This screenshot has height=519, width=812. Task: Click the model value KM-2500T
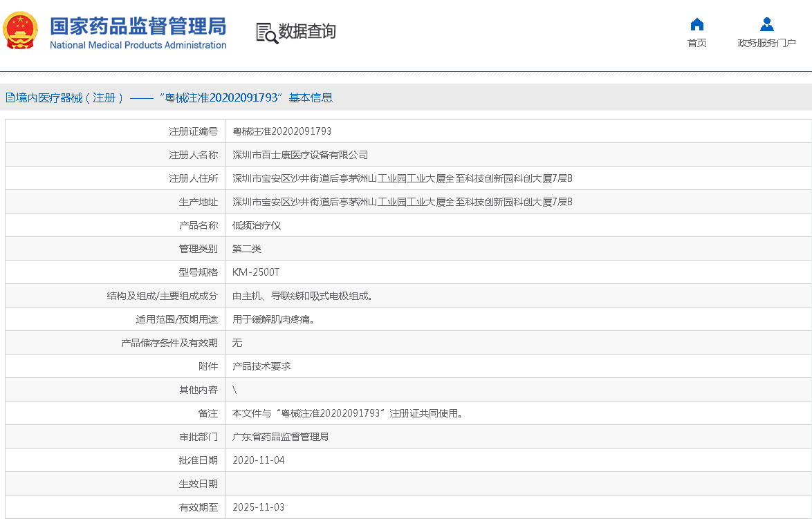pyautogui.click(x=256, y=272)
